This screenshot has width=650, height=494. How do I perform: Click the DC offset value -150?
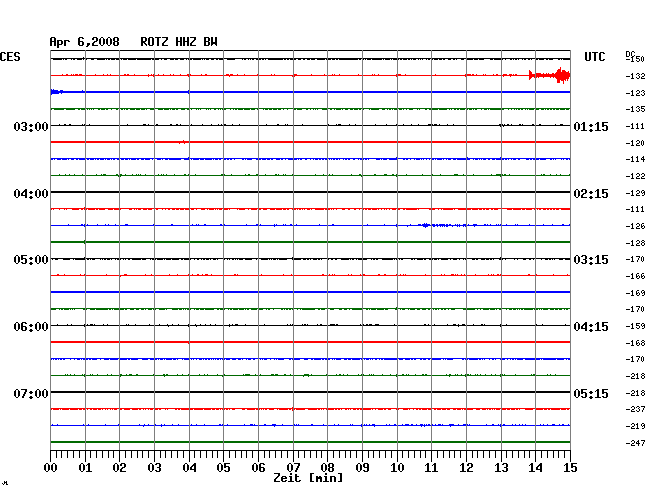[635, 59]
